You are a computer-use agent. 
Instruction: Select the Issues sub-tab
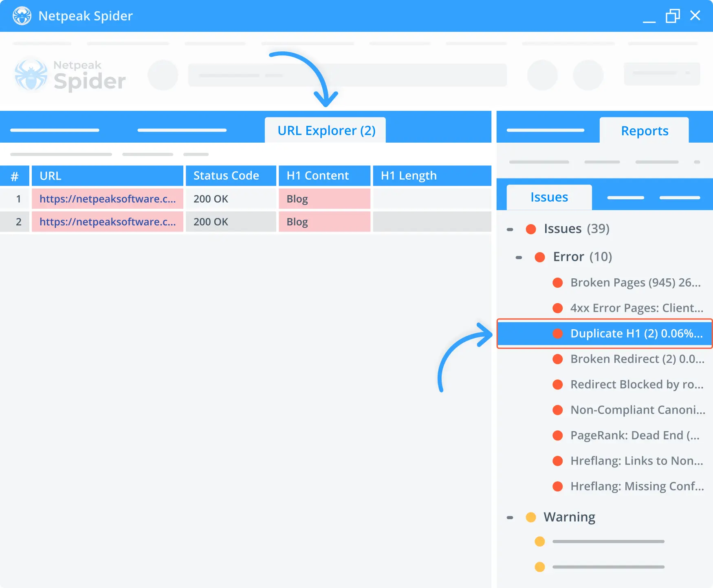(x=549, y=197)
